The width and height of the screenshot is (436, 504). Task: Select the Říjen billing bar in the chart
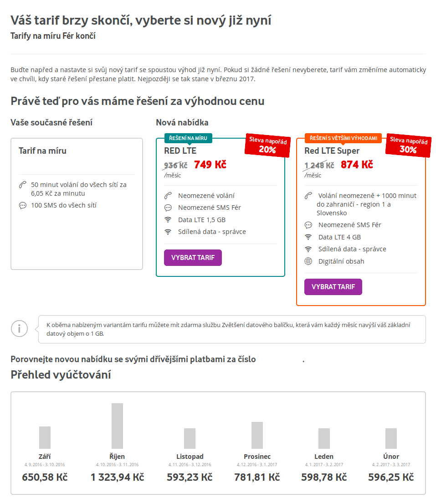117,426
